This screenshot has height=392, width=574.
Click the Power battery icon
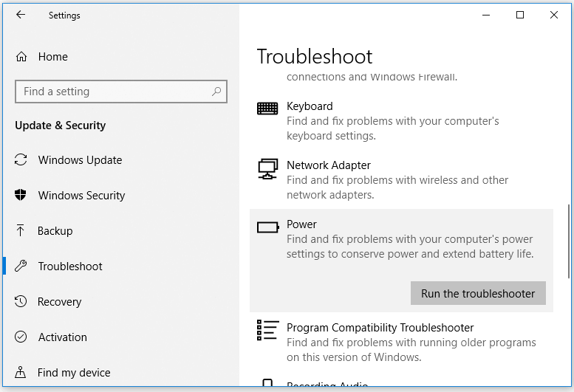[267, 227]
